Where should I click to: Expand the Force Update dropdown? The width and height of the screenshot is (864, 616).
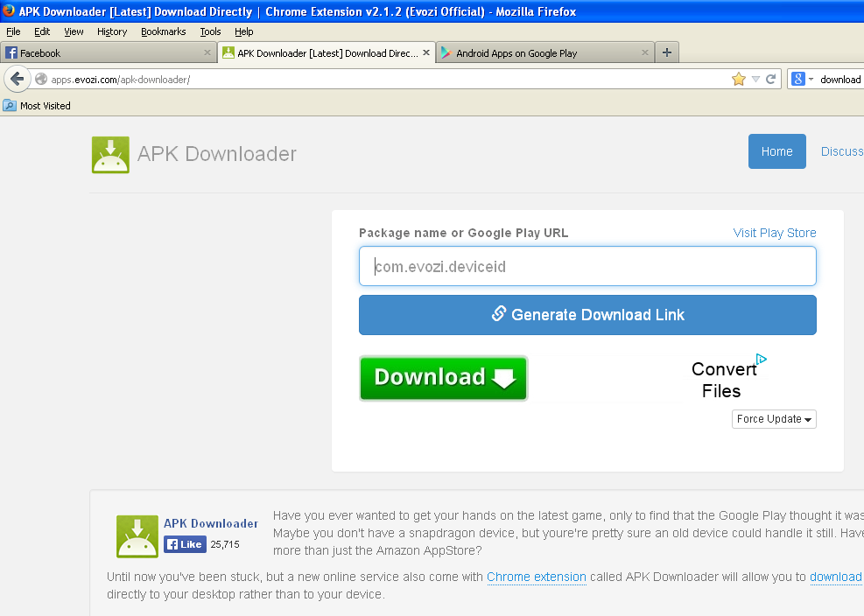coord(774,419)
